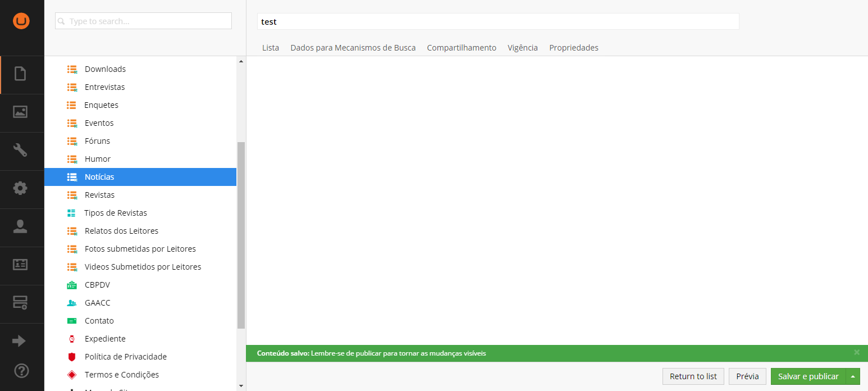Click the Revistas list icon
The width and height of the screenshot is (868, 391).
(72, 195)
